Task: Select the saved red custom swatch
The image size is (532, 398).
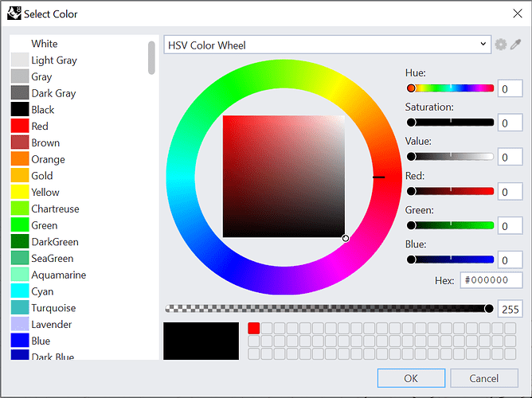Action: point(254,328)
